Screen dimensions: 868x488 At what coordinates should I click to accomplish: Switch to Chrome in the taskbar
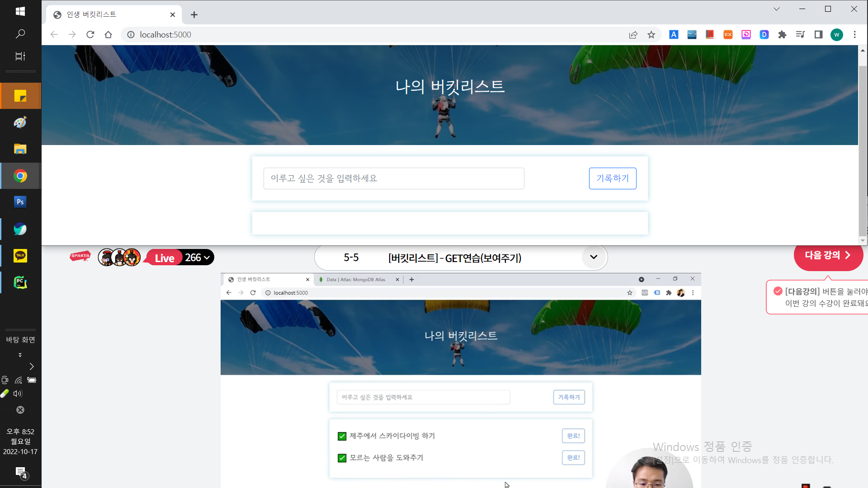point(20,176)
